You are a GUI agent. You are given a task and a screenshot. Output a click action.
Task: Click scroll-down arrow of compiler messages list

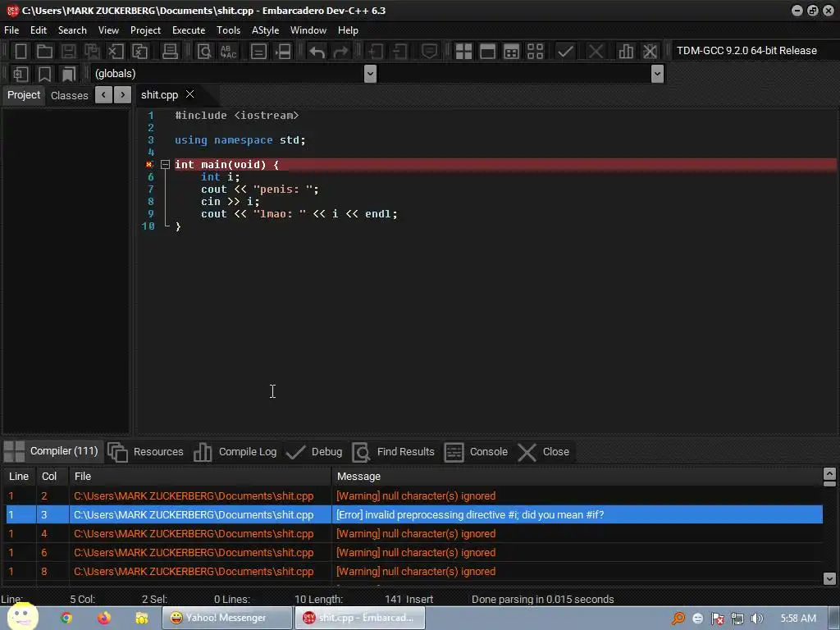(829, 578)
